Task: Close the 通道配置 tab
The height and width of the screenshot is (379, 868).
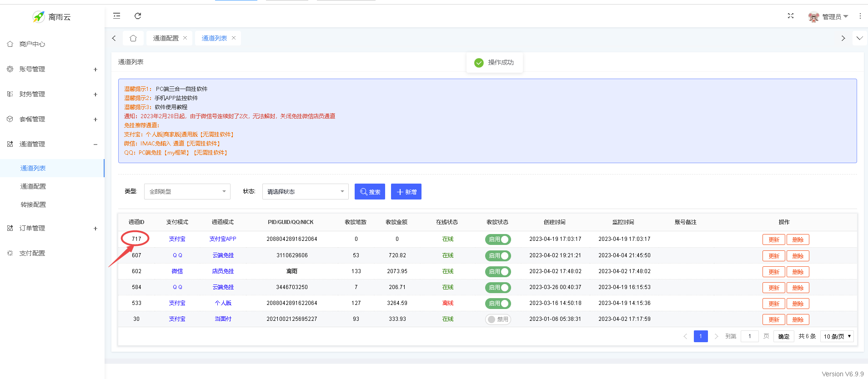Action: point(185,38)
